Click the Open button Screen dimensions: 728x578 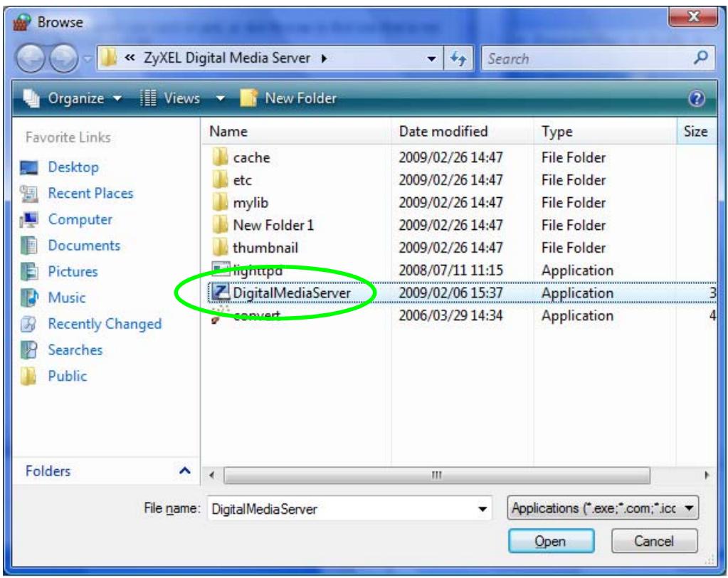(x=551, y=541)
